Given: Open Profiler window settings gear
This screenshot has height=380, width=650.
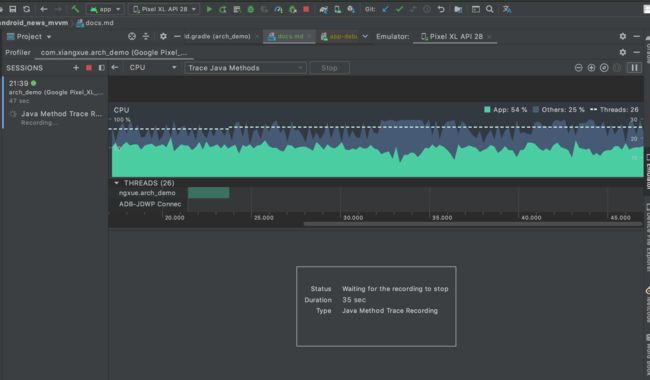Looking at the screenshot, I should [623, 52].
